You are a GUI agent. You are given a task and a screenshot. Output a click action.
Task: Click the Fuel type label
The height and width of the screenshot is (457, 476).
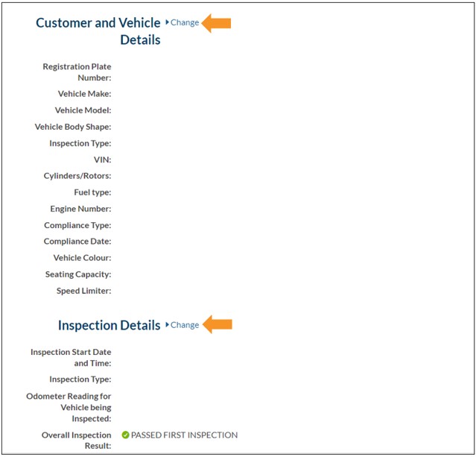coord(92,192)
